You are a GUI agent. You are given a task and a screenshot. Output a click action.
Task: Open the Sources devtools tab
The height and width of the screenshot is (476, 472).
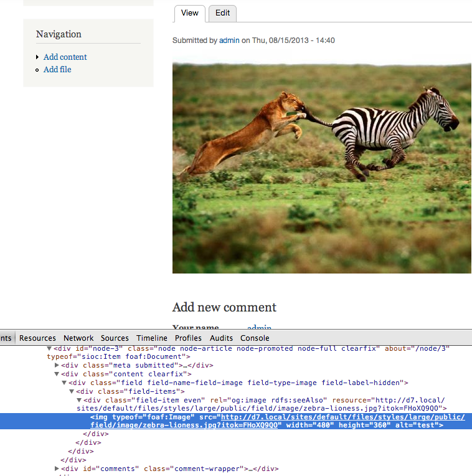(115, 338)
